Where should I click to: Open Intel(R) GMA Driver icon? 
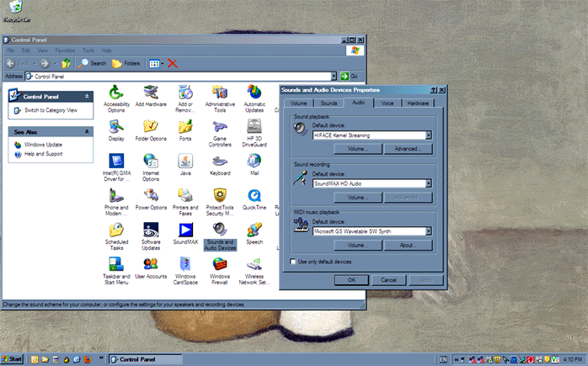pyautogui.click(x=116, y=167)
